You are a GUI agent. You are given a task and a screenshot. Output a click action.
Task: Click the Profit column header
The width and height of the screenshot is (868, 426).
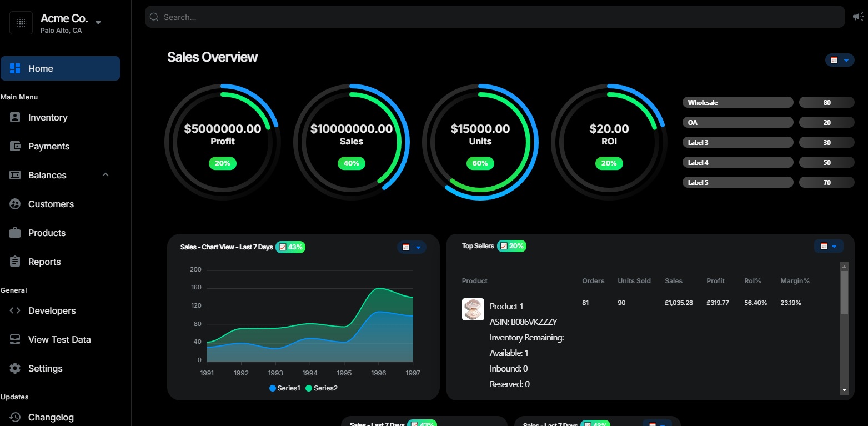pyautogui.click(x=716, y=281)
